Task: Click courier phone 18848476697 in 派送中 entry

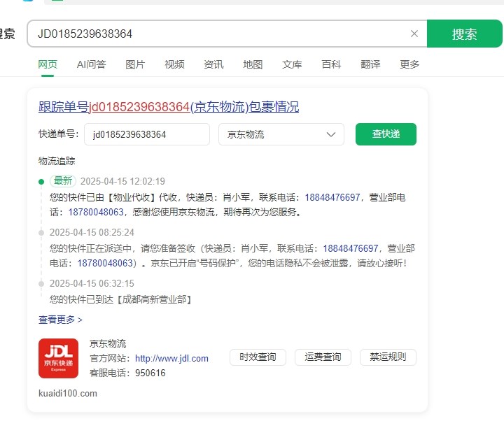Action: 351,248
